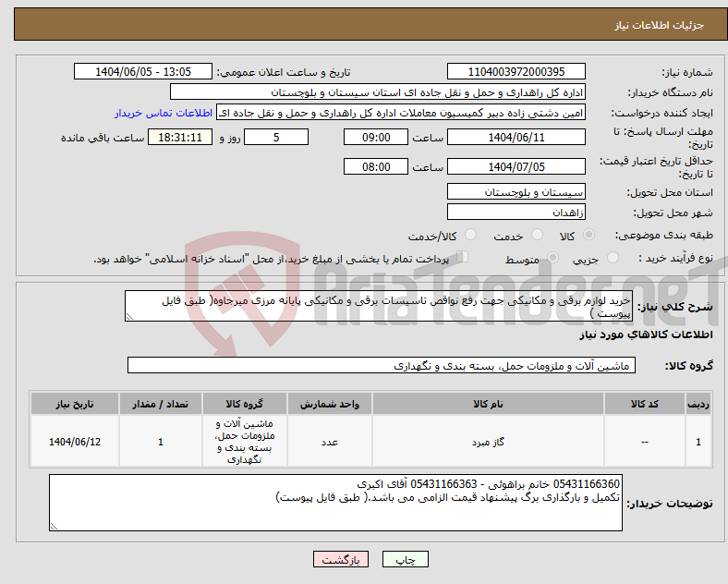Image resolution: width=728 pixels, height=584 pixels.
Task: Click the جزئیات اطلاعات نیاز page title
Action: coord(660,25)
